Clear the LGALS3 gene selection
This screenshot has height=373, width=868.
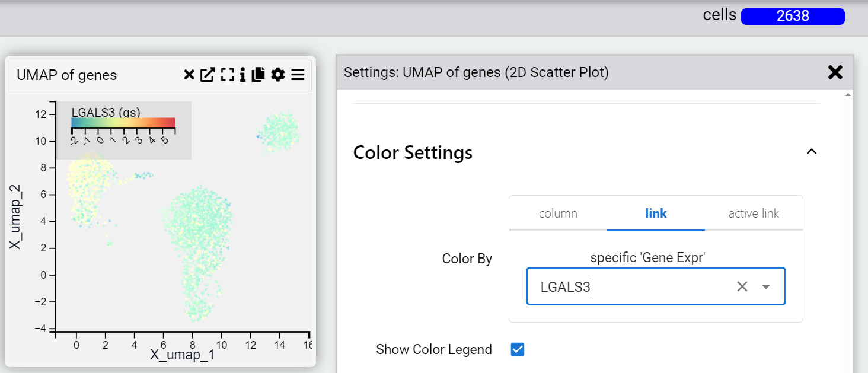[742, 287]
